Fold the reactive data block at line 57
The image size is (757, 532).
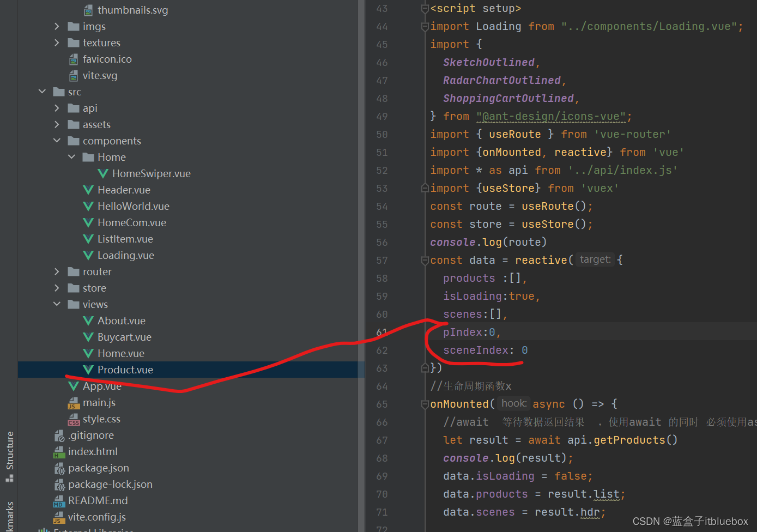[425, 261]
